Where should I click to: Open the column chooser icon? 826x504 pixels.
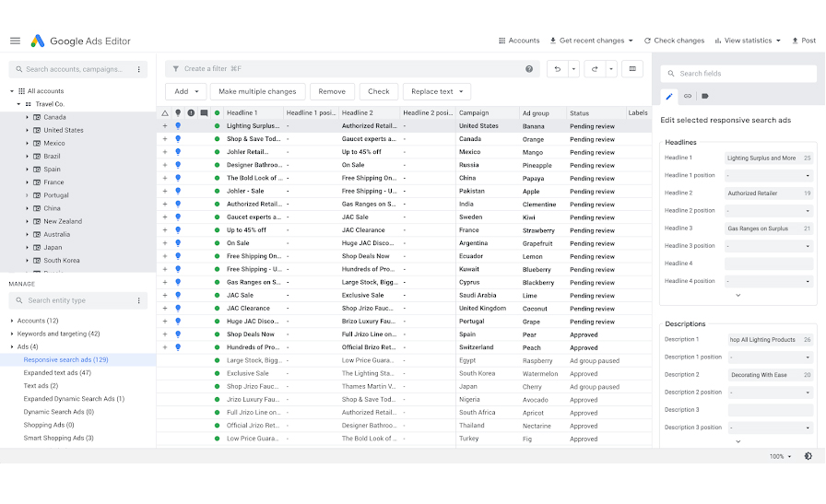[632, 69]
